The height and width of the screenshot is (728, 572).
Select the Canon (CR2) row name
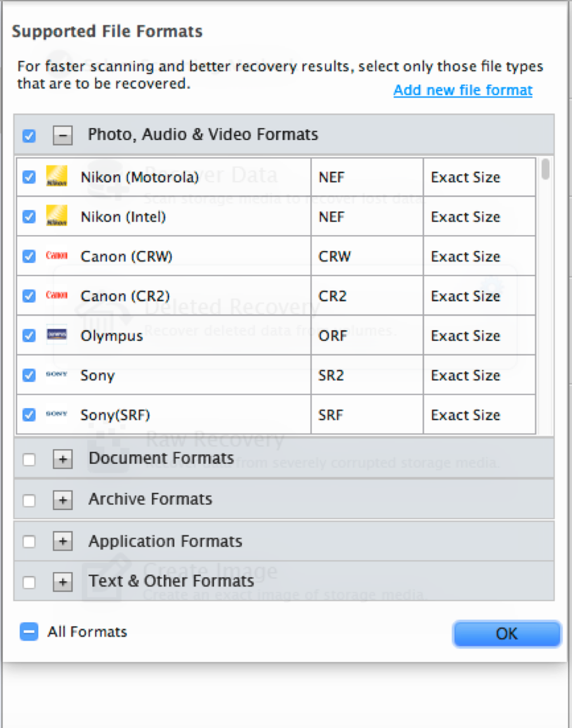[x=125, y=296]
